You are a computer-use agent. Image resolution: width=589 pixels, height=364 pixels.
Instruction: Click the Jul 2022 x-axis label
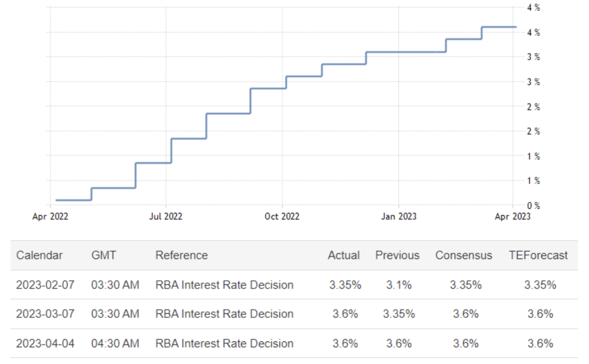tap(166, 216)
